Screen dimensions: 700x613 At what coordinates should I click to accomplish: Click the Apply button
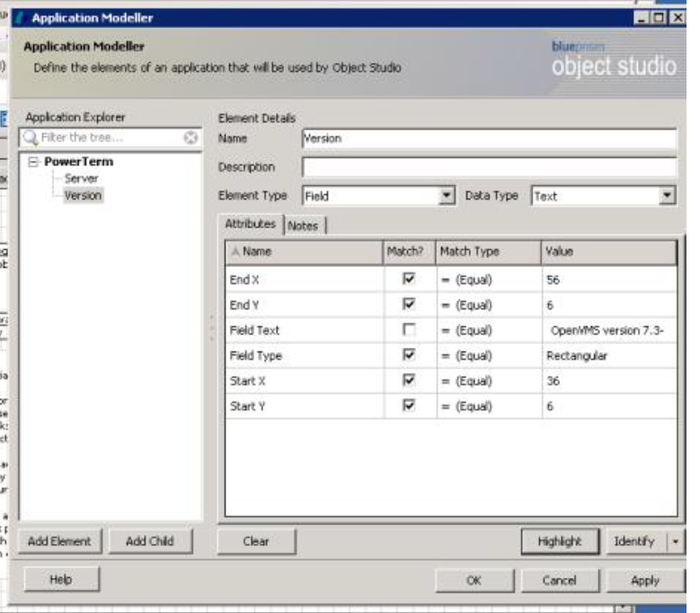pyautogui.click(x=645, y=580)
